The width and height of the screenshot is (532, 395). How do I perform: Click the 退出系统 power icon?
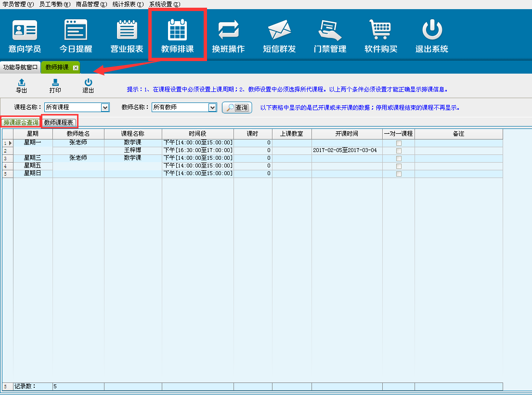pyautogui.click(x=432, y=30)
